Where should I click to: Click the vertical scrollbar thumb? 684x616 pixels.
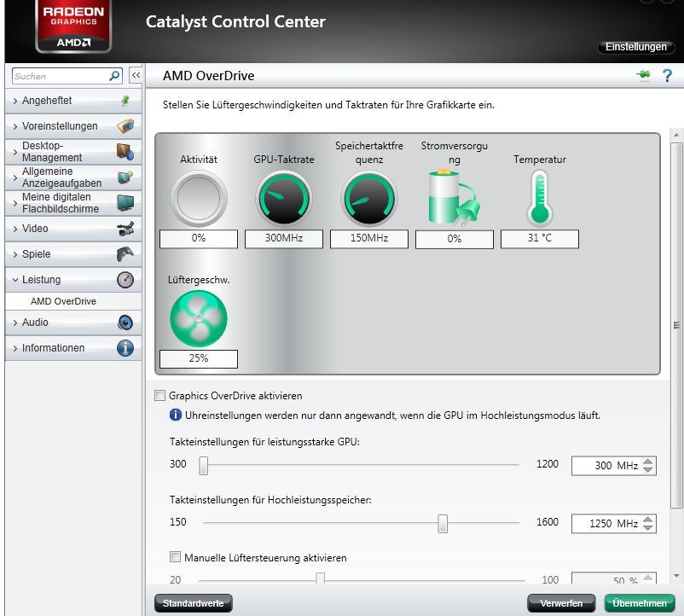[676, 325]
